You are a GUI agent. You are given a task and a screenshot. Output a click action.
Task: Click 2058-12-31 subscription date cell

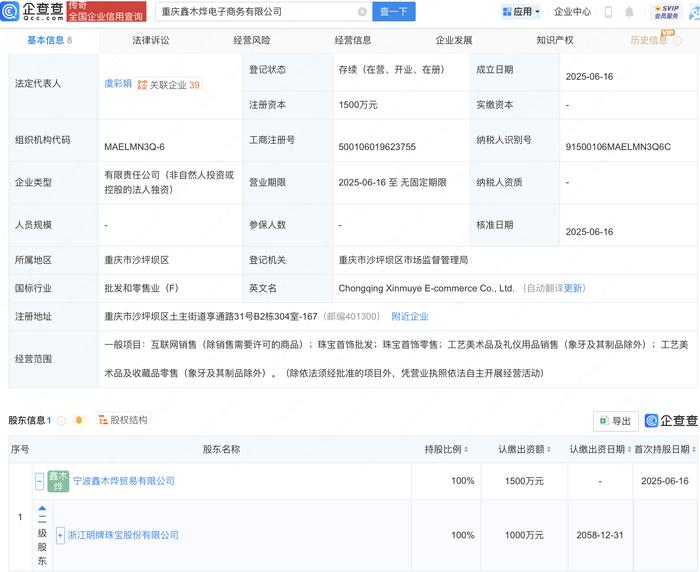click(600, 535)
